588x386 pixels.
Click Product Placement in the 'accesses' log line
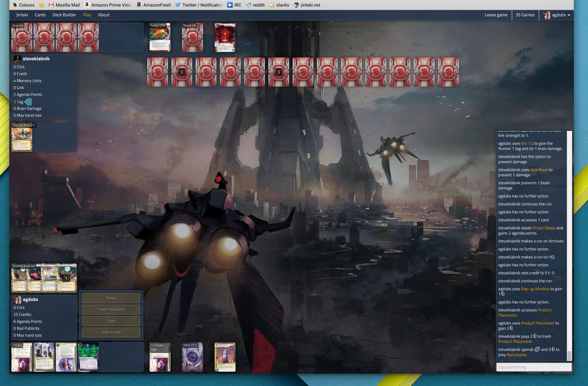[525, 313]
